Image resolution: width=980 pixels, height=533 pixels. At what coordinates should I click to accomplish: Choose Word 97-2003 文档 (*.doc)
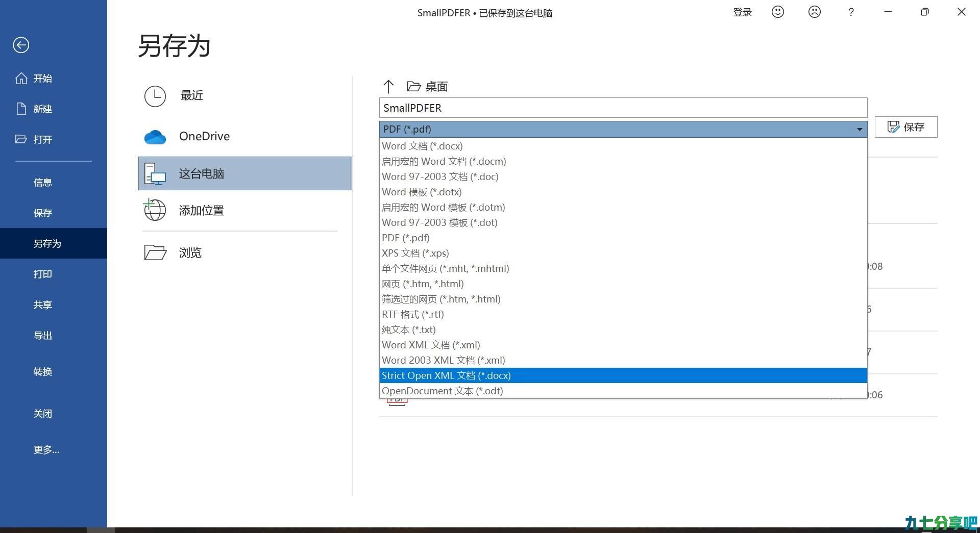point(623,176)
